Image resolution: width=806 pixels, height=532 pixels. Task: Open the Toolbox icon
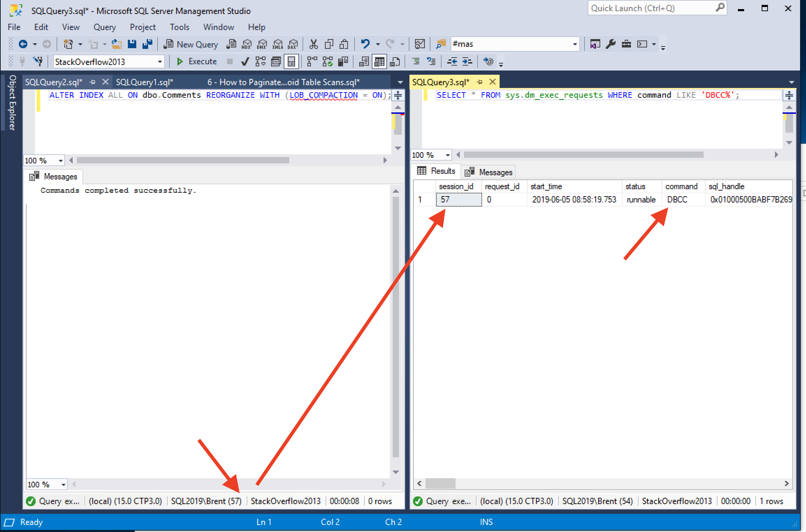click(626, 44)
